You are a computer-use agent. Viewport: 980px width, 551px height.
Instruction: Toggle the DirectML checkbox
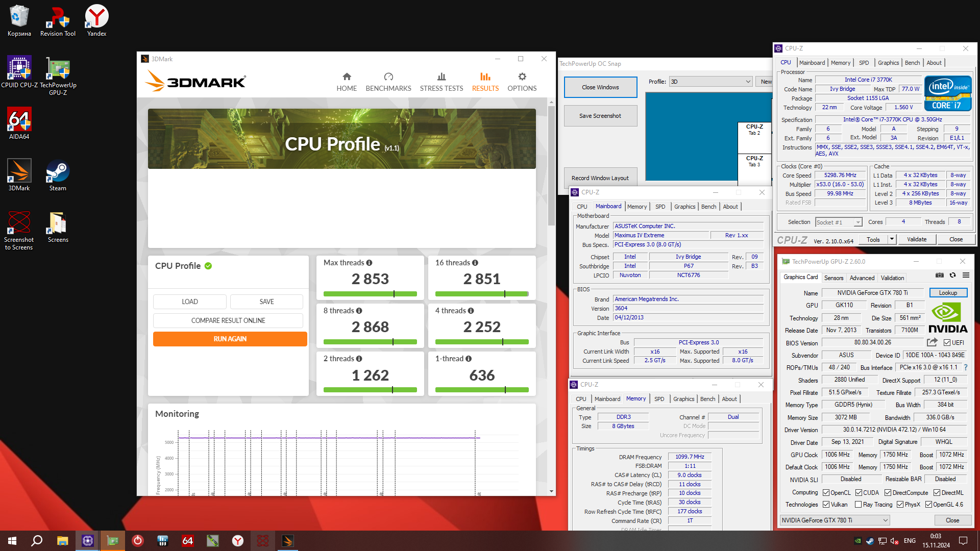[x=937, y=493]
